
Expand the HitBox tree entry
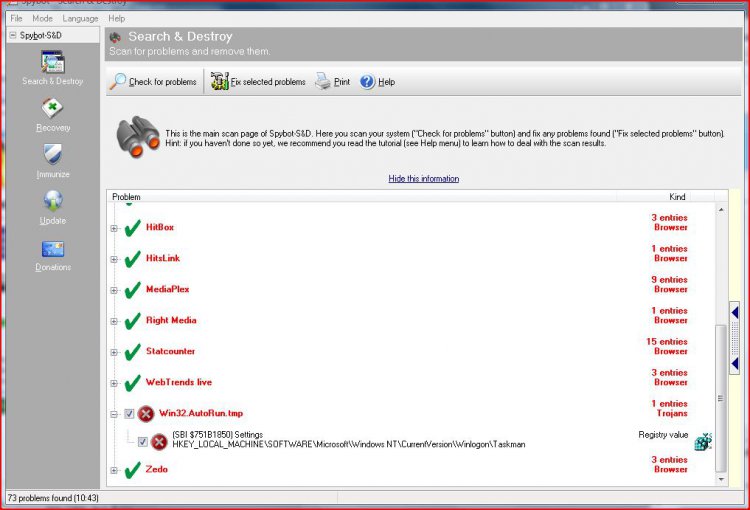click(x=114, y=228)
